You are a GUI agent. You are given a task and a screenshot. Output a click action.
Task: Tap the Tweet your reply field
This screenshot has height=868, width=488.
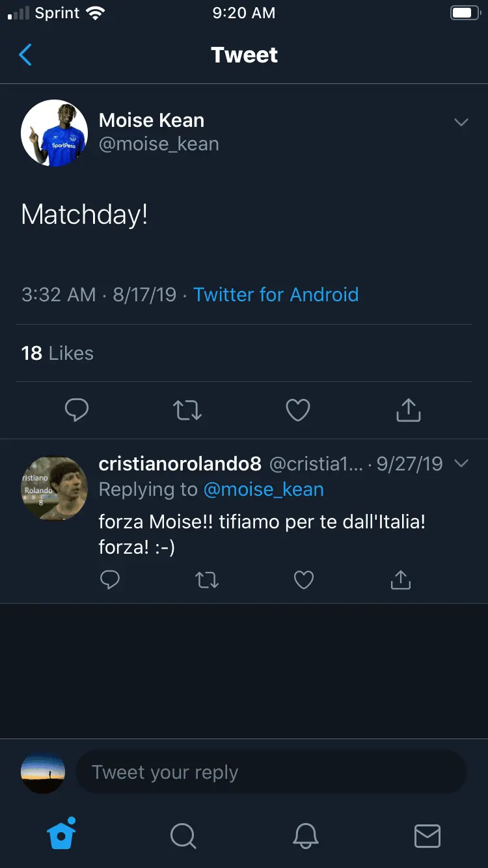[x=271, y=773]
